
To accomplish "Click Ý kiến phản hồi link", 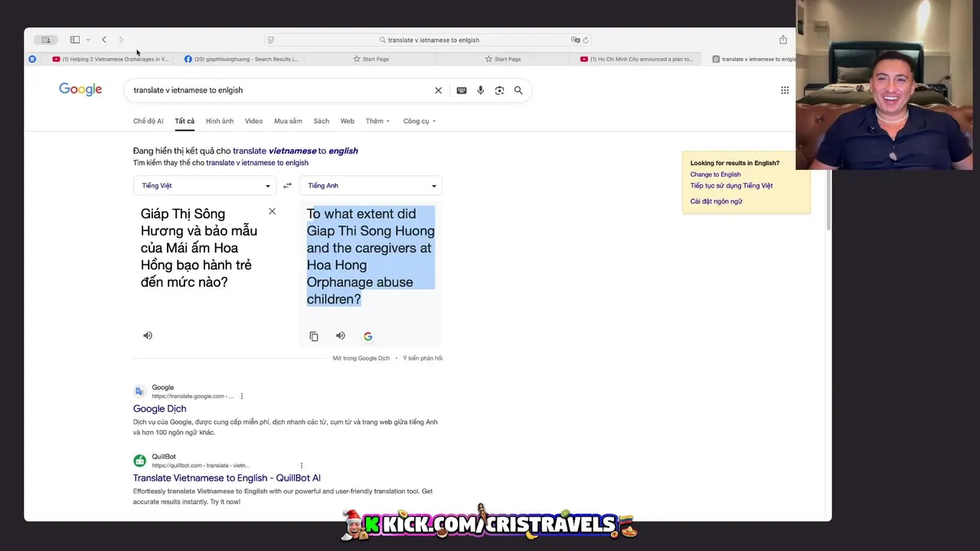I will click(x=423, y=358).
